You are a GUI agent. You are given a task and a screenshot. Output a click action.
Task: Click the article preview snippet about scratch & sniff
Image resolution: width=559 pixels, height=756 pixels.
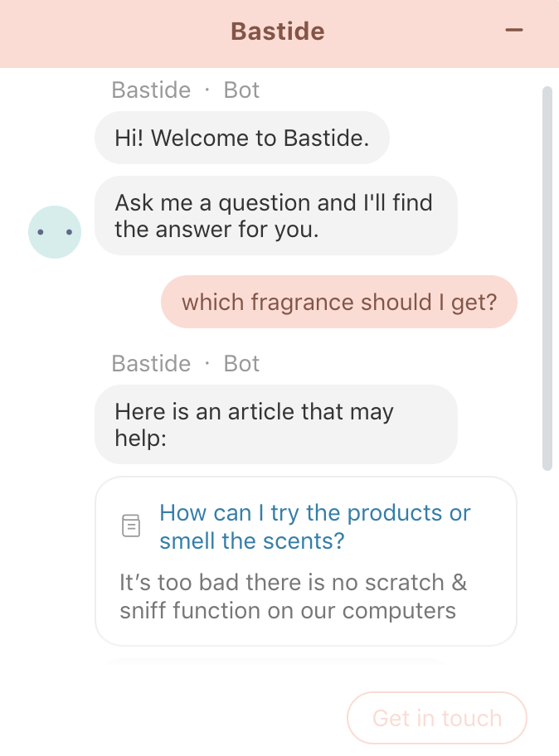293,596
